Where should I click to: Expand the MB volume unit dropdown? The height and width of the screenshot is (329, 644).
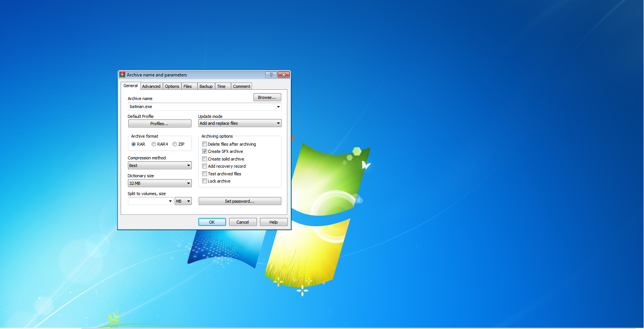click(183, 201)
